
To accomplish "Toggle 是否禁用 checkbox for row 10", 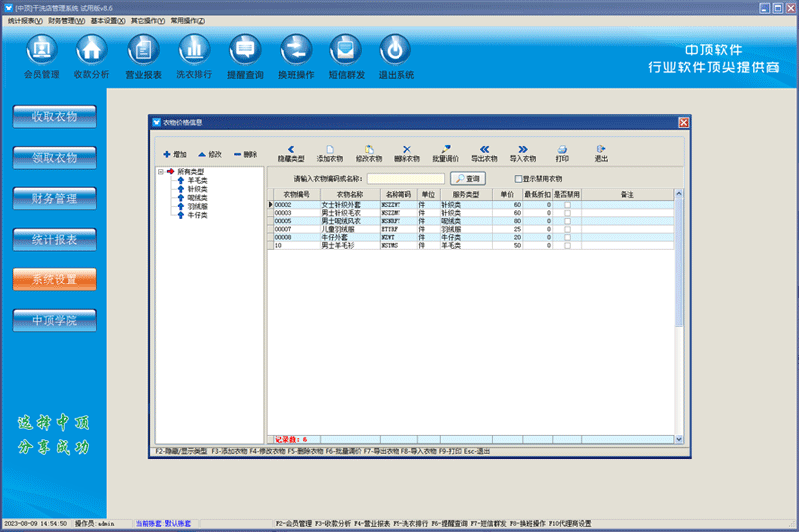I will (x=567, y=245).
